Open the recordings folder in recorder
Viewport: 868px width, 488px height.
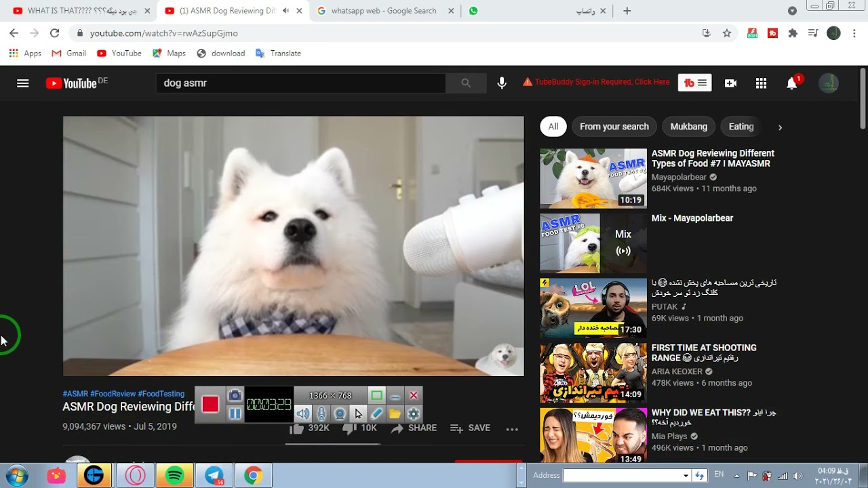(x=395, y=413)
